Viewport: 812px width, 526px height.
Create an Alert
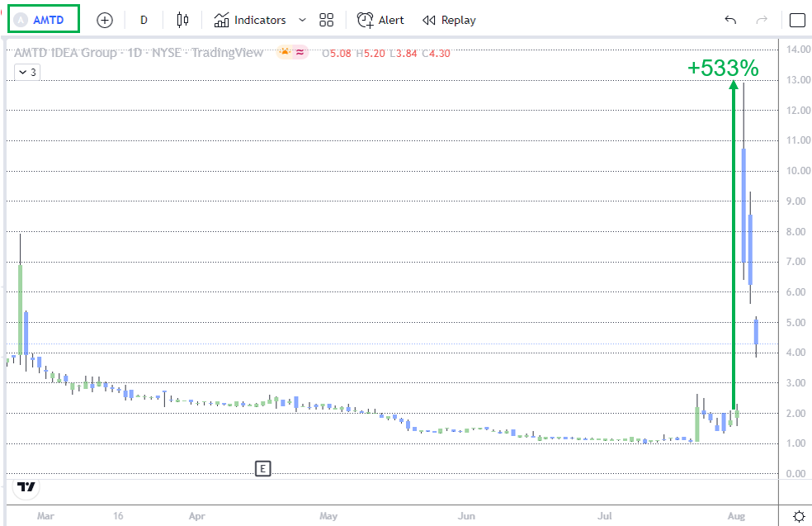tap(380, 20)
